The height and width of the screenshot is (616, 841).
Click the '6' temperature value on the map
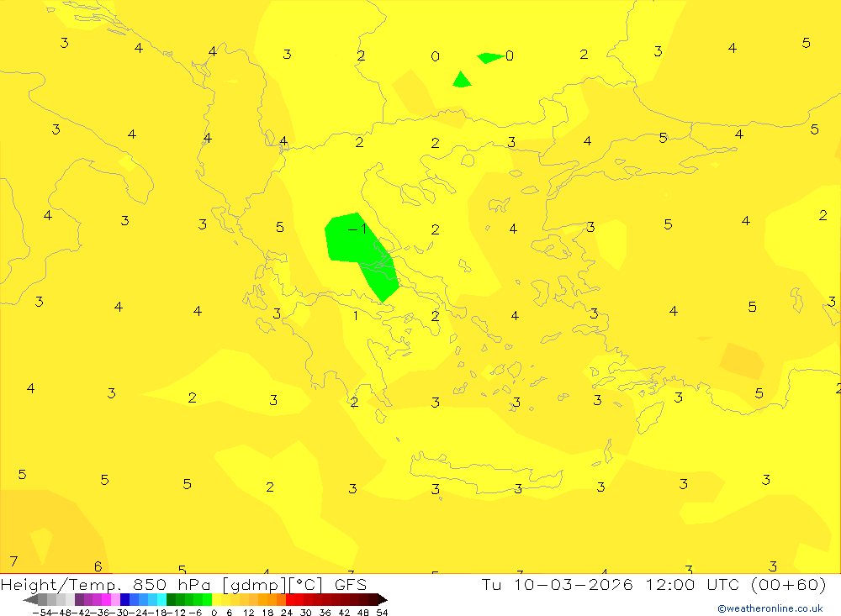[x=98, y=566]
